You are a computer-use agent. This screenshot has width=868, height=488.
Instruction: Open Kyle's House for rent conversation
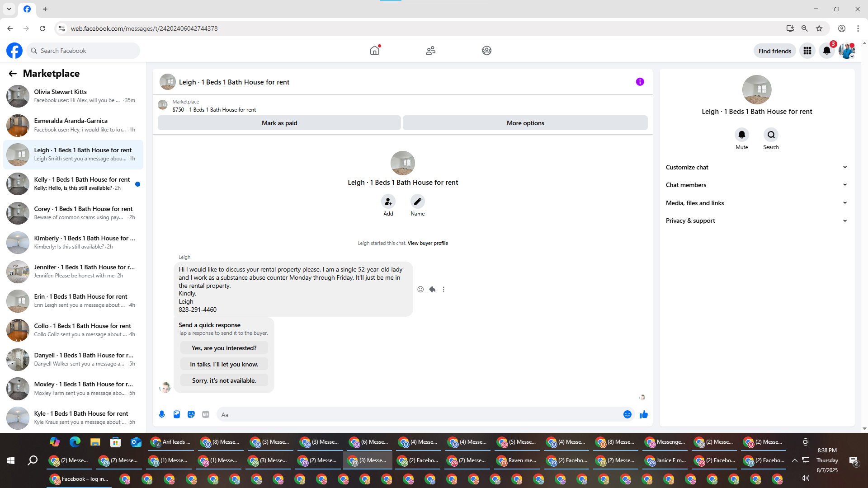pos(73,418)
